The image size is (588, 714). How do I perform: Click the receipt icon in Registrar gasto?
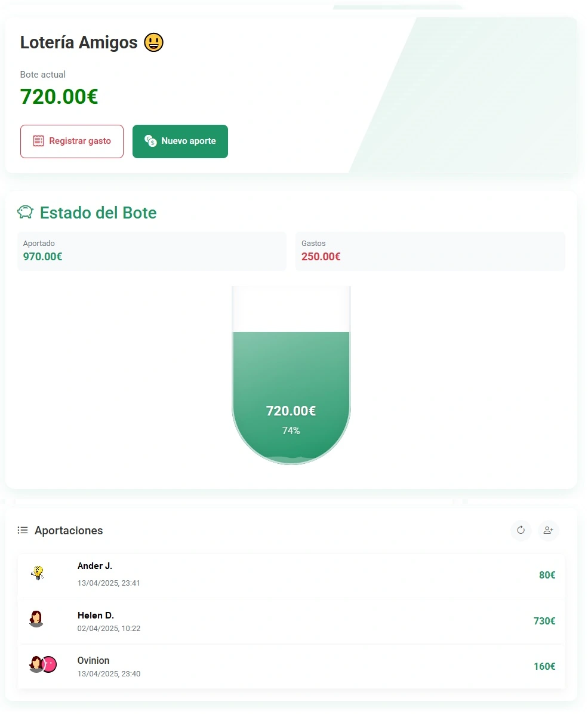tap(39, 141)
